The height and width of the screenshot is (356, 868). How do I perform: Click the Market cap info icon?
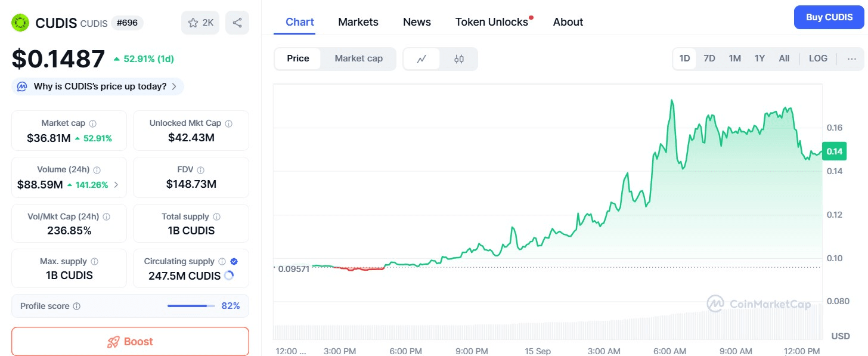(92, 123)
